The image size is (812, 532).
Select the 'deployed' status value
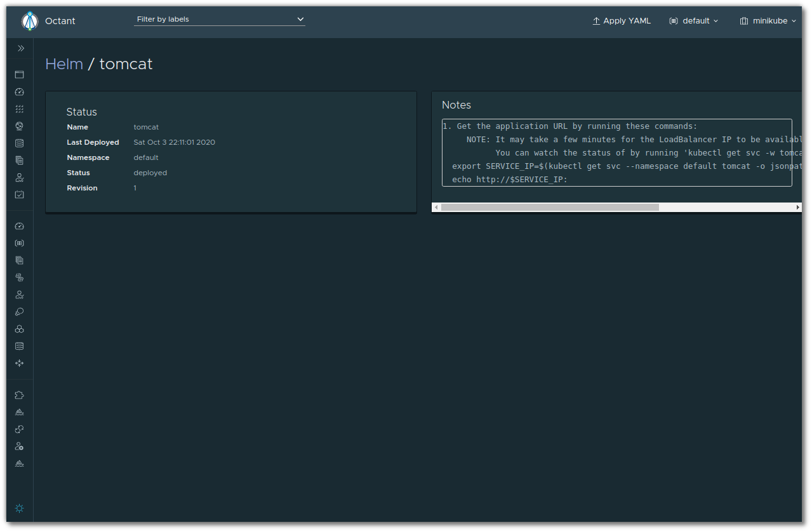[x=150, y=173]
